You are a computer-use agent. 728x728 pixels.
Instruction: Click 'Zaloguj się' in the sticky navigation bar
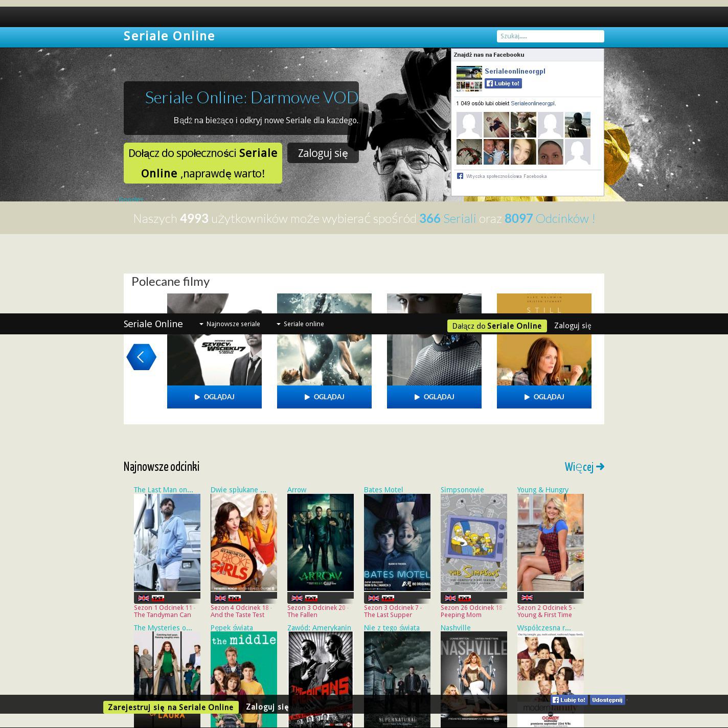(x=573, y=326)
